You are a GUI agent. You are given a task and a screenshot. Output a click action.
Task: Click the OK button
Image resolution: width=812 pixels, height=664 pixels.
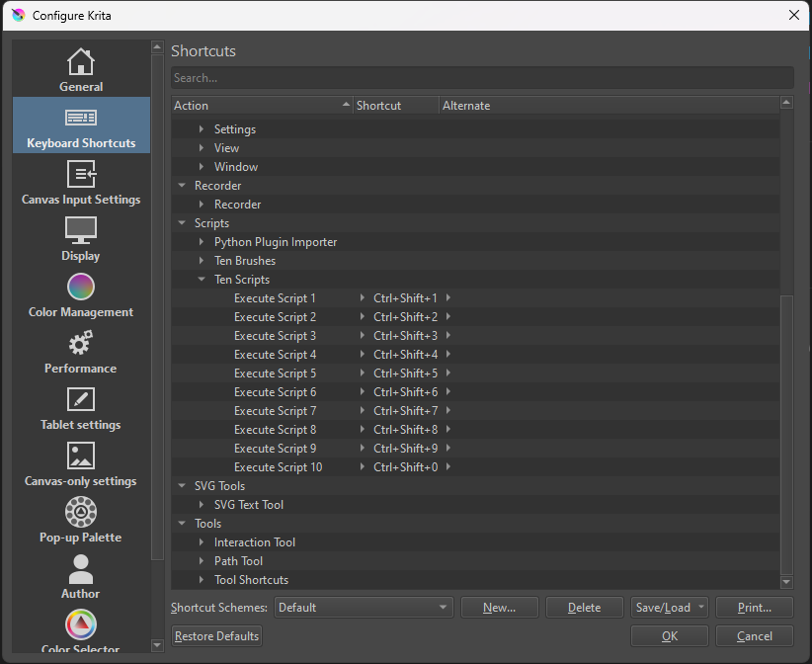click(x=669, y=635)
